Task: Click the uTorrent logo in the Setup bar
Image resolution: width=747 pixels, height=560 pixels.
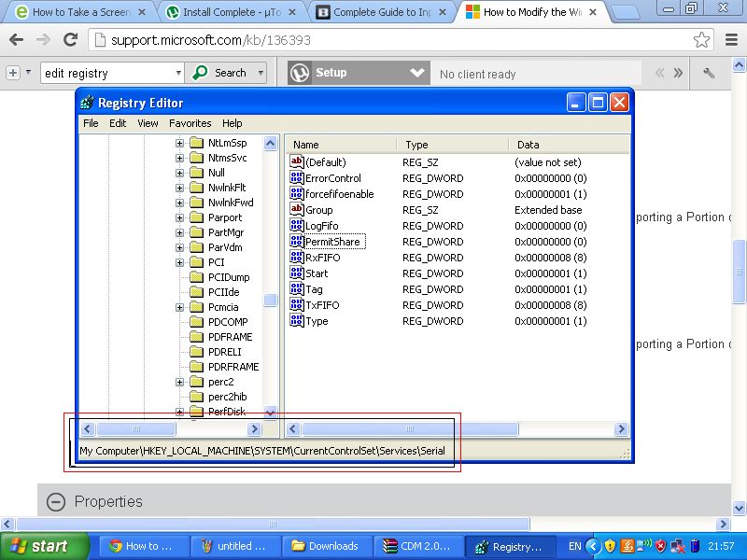Action: (300, 74)
